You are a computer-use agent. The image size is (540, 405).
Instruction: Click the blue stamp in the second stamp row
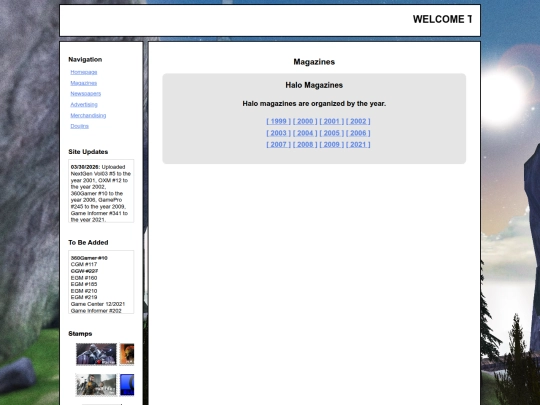tap(127, 385)
